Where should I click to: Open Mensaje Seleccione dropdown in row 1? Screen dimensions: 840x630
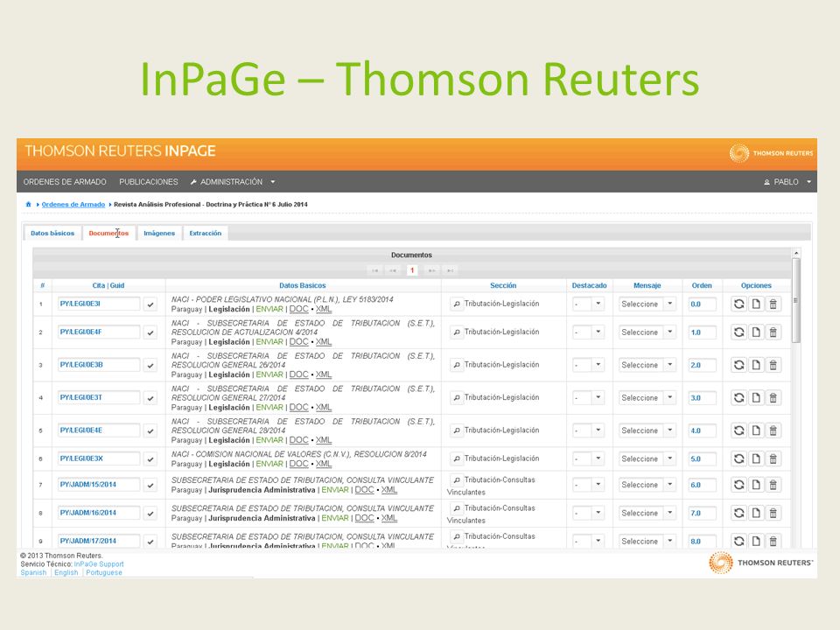tap(647, 304)
